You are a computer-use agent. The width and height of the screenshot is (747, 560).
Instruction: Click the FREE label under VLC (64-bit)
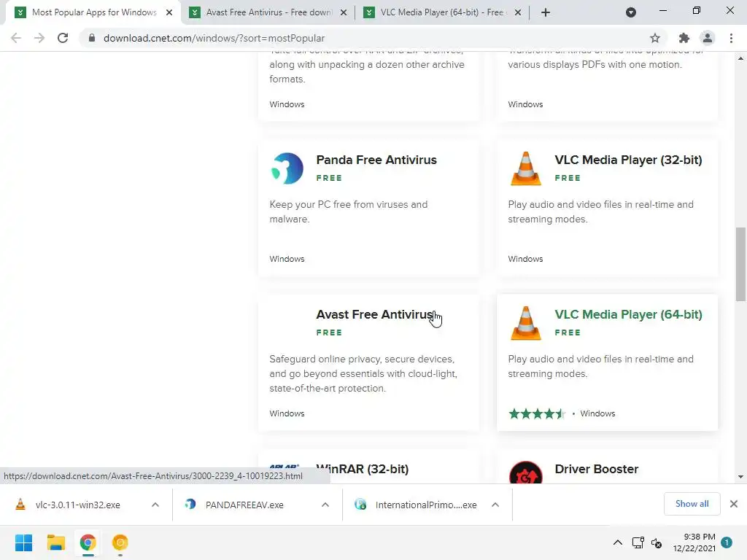coord(568,332)
